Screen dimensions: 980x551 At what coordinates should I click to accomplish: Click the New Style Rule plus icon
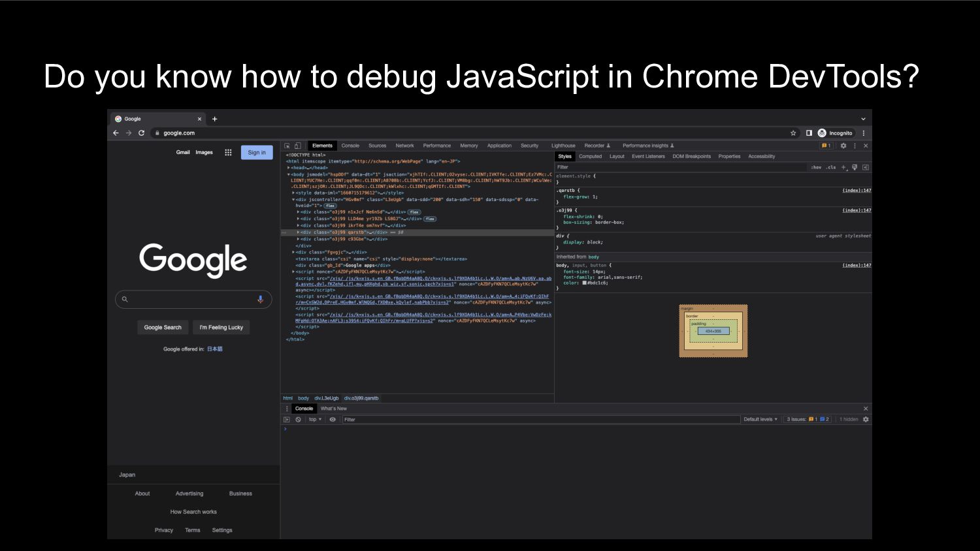click(843, 167)
